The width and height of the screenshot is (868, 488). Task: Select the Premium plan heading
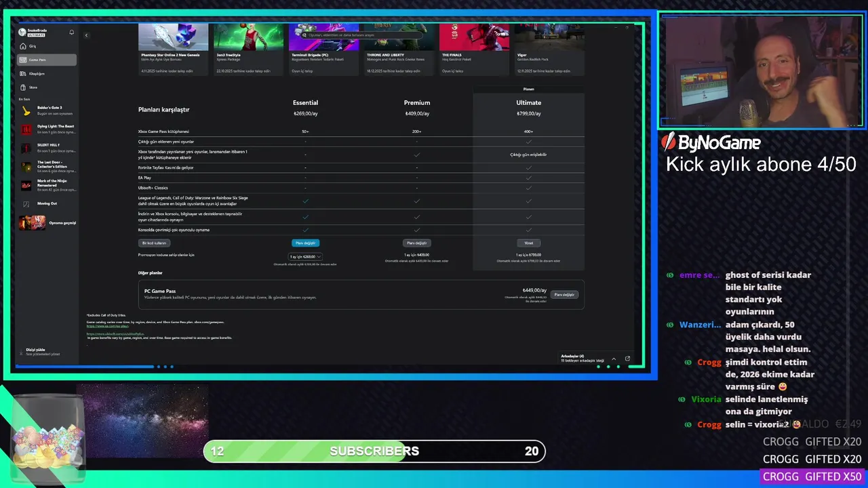point(417,103)
